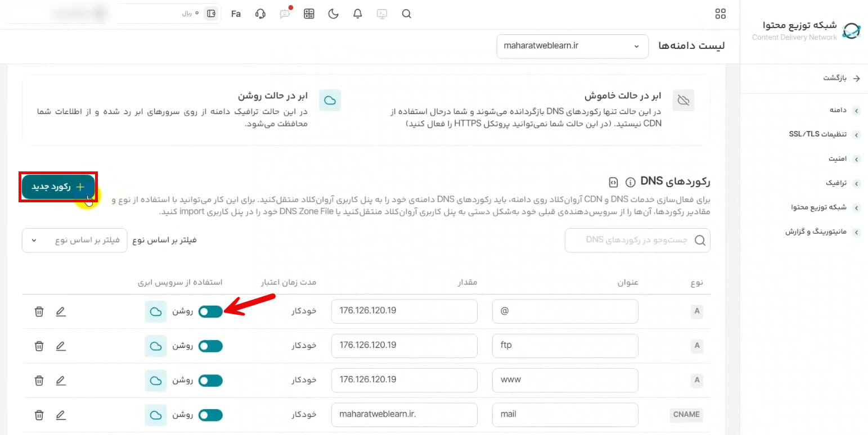This screenshot has width=868, height=435.
Task: Open the calculator grid icon
Action: pos(308,14)
